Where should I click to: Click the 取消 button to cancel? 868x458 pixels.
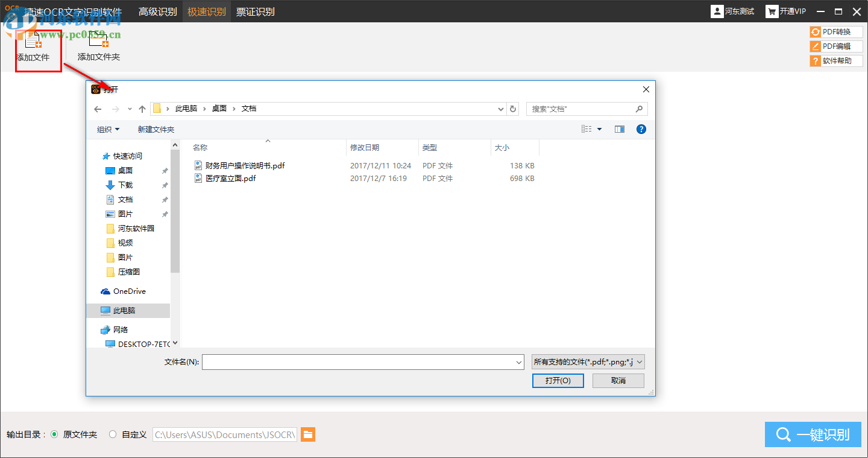618,380
